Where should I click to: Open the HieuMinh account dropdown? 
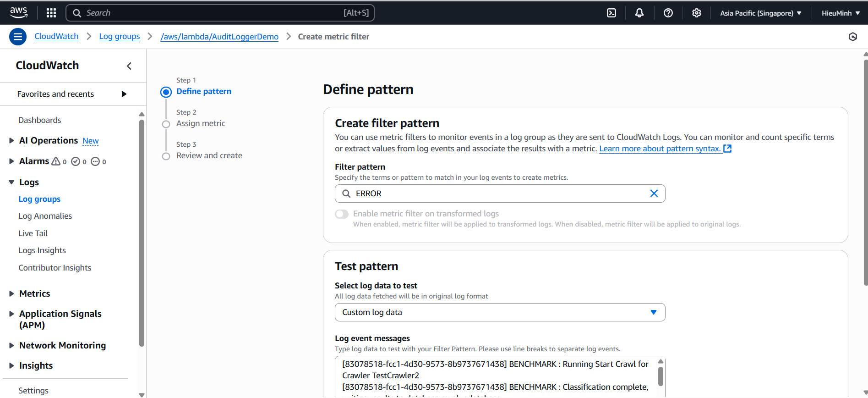(841, 13)
